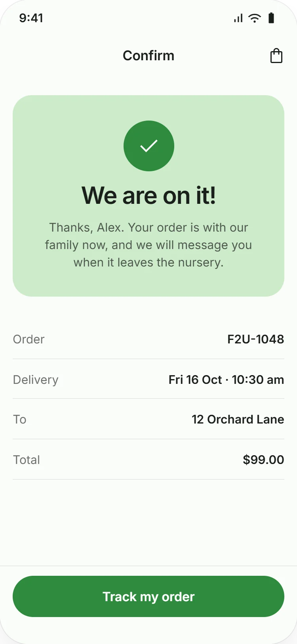
Task: Tap the Wi-Fi status icon
Action: coord(255,18)
